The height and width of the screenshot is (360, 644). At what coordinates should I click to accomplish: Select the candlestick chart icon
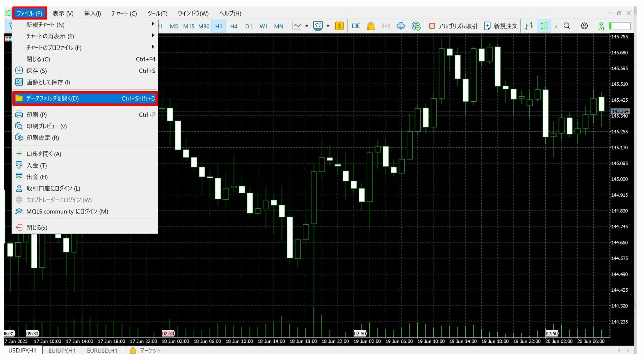544,26
